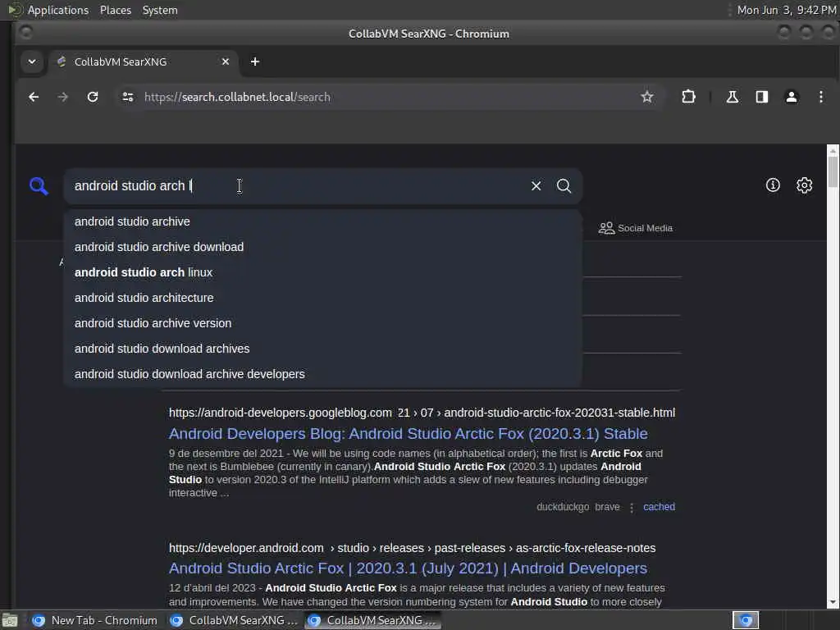Click the scrollbar down arrow
This screenshot has width=840, height=630.
(x=833, y=603)
